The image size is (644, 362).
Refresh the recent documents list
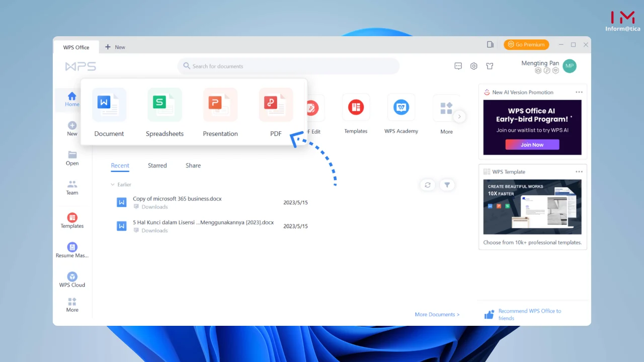pyautogui.click(x=428, y=185)
